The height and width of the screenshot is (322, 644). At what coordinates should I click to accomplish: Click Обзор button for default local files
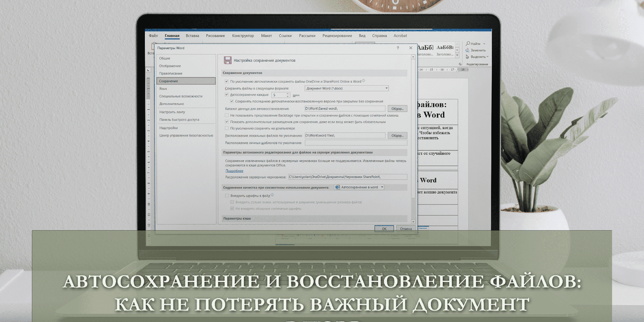(397, 135)
